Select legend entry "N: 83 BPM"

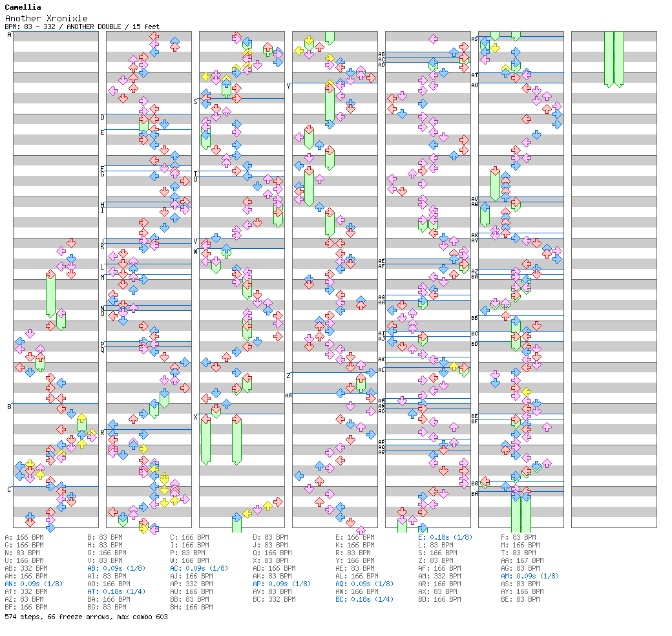tap(22, 553)
